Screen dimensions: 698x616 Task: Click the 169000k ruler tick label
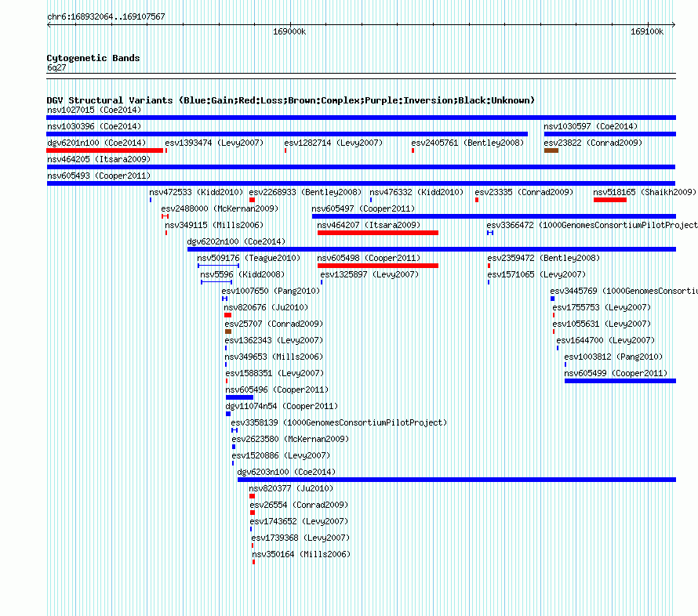click(289, 31)
